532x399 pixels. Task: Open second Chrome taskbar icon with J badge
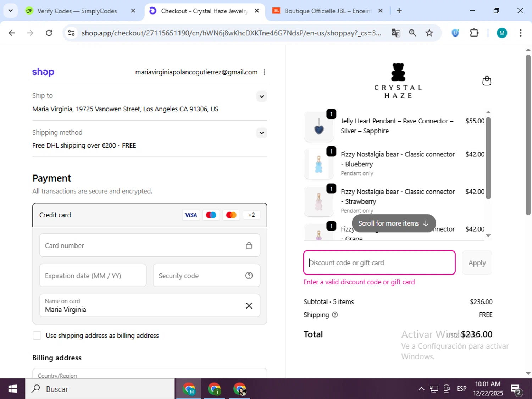[214, 389]
